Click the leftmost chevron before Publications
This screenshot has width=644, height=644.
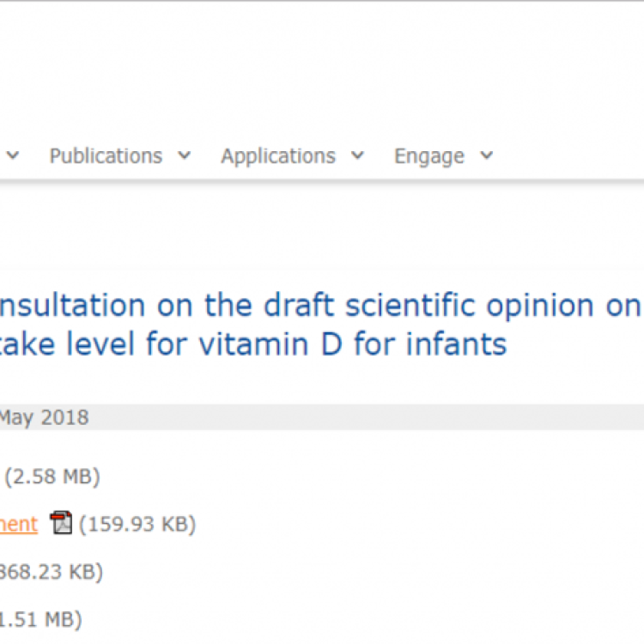pos(13,156)
